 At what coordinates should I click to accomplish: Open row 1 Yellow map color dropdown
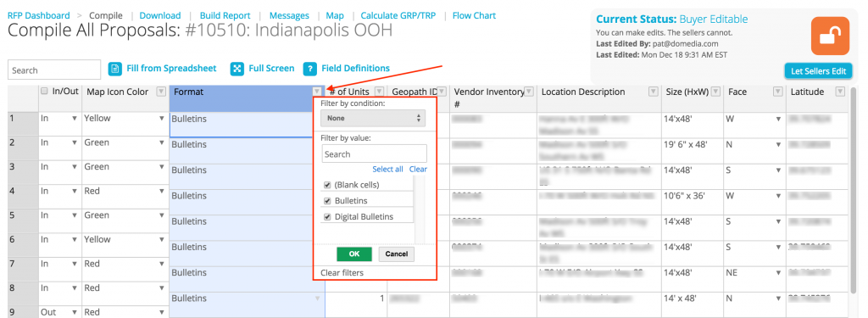click(x=162, y=118)
